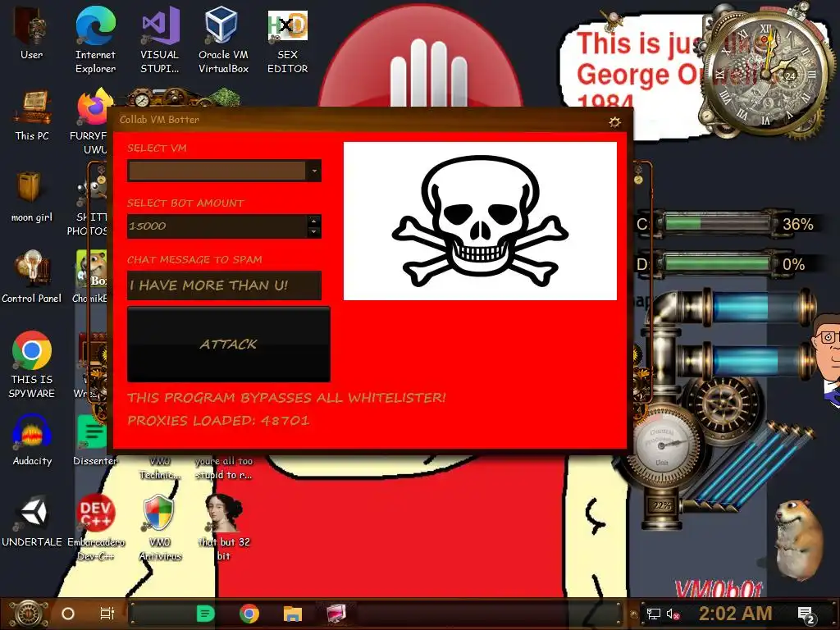Image resolution: width=840 pixels, height=630 pixels.
Task: Open Audacity desktop shortcut
Action: pyautogui.click(x=32, y=440)
